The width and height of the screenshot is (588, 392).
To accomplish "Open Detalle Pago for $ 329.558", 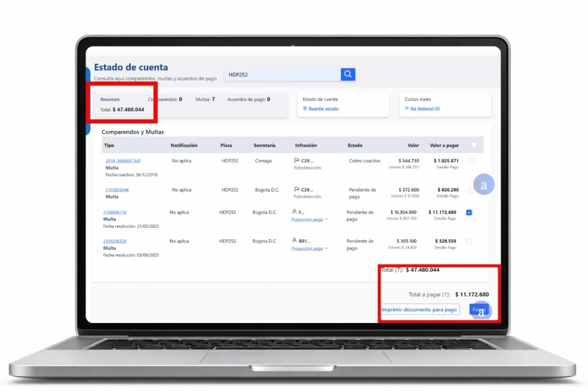I will coord(445,247).
